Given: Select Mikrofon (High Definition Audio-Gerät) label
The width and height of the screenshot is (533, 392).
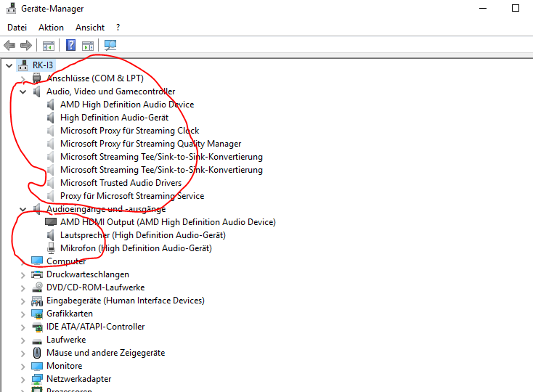Looking at the screenshot, I should (x=136, y=248).
